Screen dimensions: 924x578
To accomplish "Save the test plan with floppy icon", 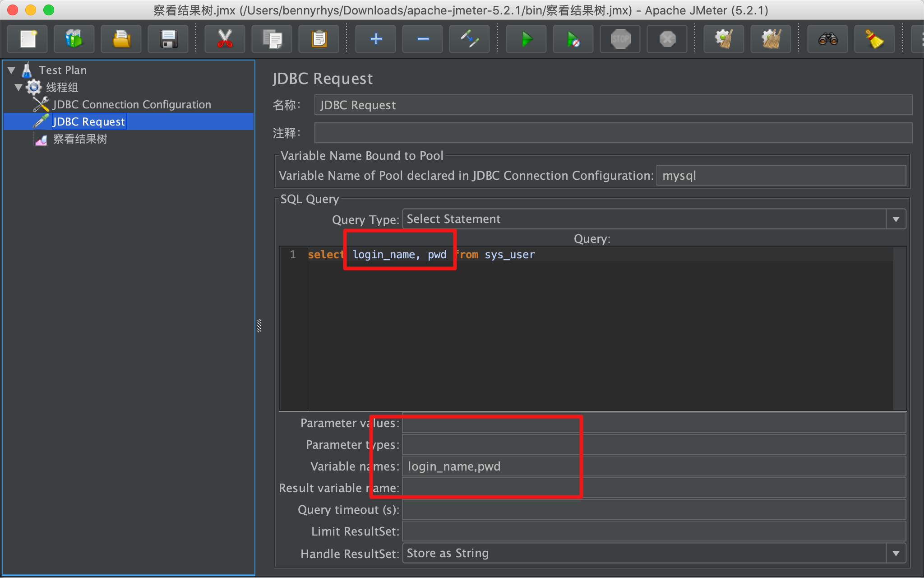I will (168, 39).
